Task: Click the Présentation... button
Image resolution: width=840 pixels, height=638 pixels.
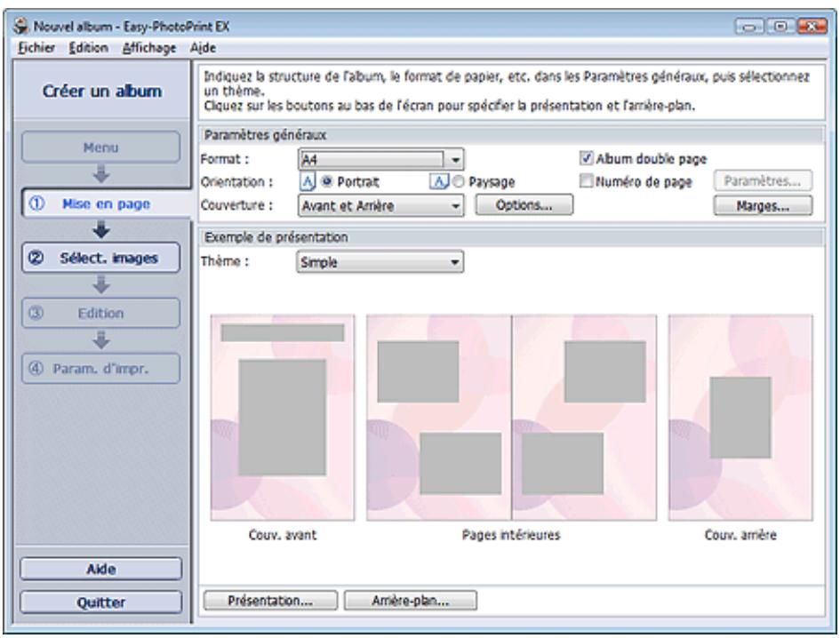Action: coord(270,601)
